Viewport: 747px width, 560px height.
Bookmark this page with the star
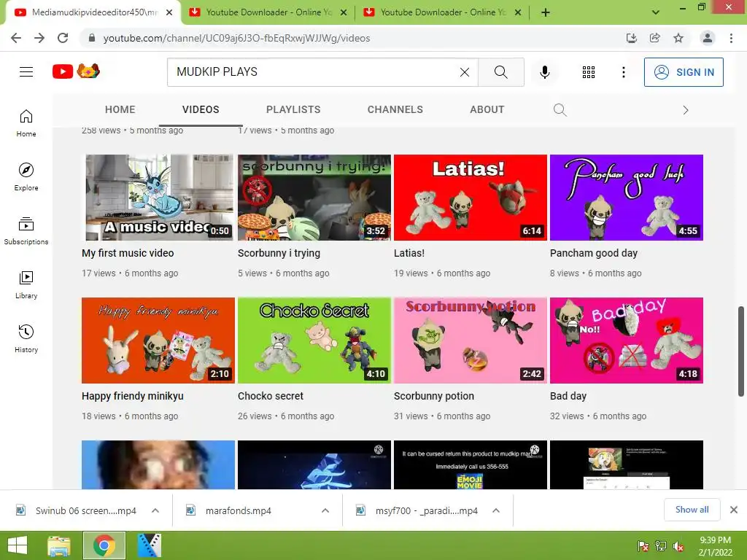coord(678,38)
